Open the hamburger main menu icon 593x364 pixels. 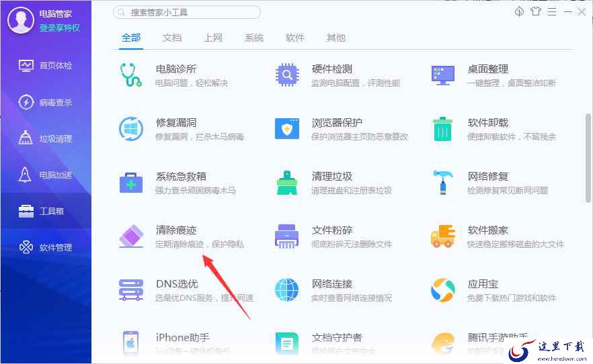552,11
